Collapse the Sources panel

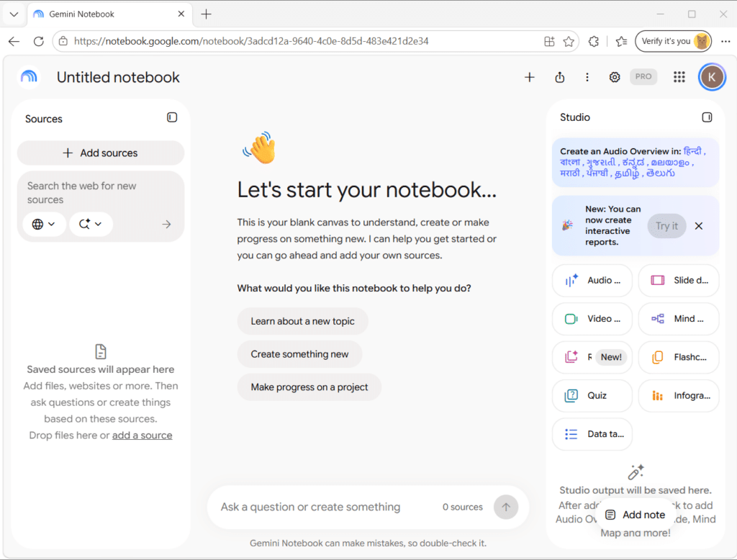tap(172, 117)
